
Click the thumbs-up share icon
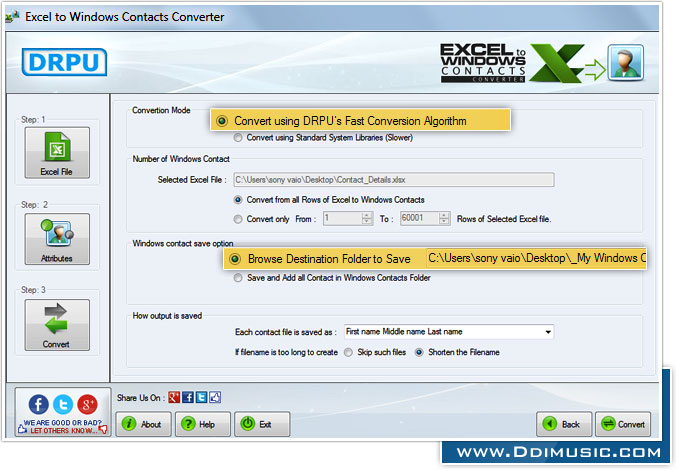[215, 397]
